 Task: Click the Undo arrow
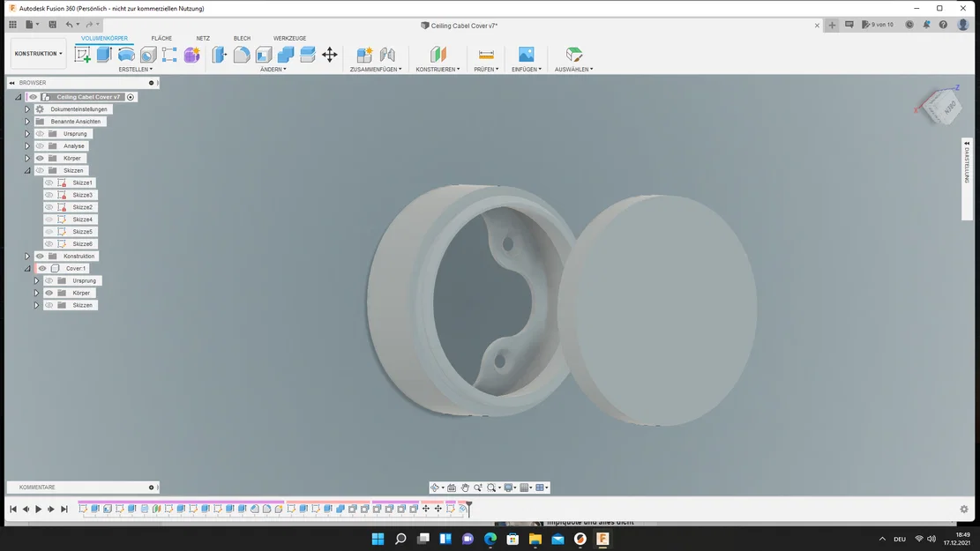click(70, 25)
